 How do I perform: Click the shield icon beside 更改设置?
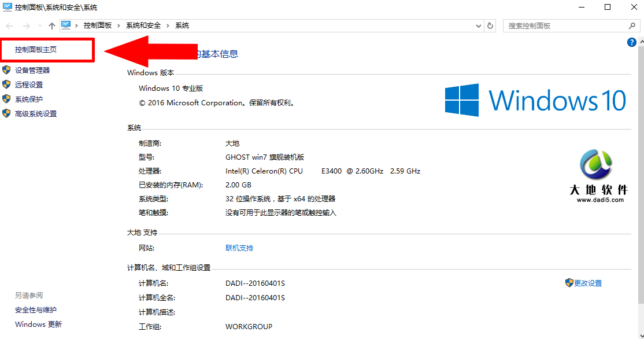pos(569,283)
